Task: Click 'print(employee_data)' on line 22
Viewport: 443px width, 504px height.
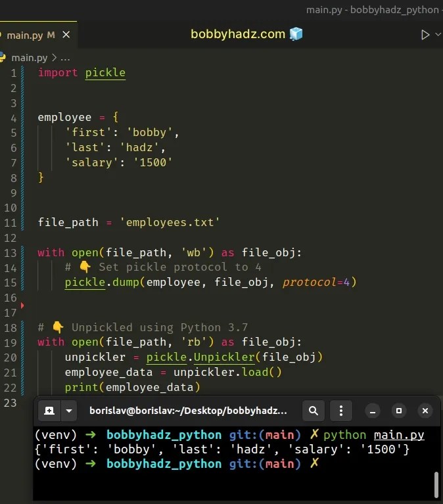Action: click(133, 387)
